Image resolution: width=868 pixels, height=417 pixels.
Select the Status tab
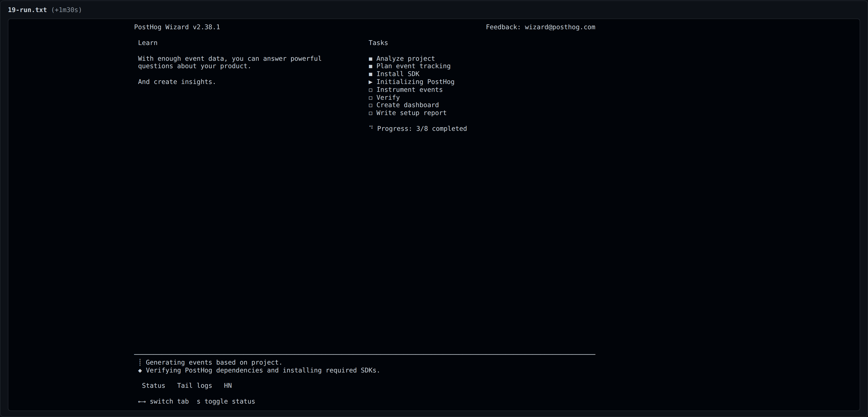153,386
